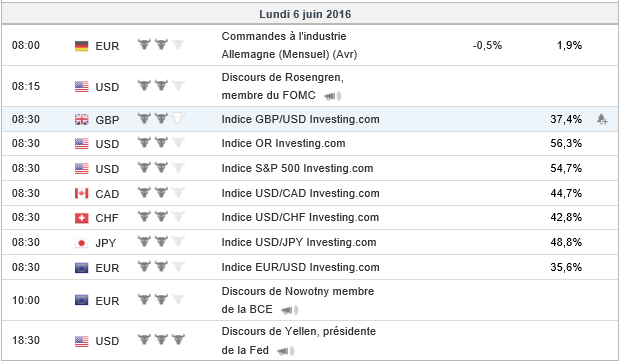Image resolution: width=622 pixels, height=363 pixels.
Task: Open Indice EUR/USD Investing.com link
Action: (x=300, y=267)
